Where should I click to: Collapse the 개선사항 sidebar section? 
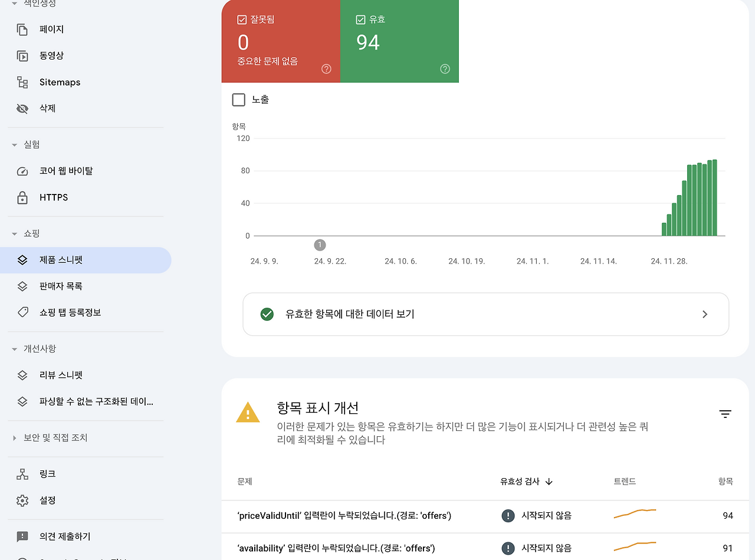(x=15, y=349)
